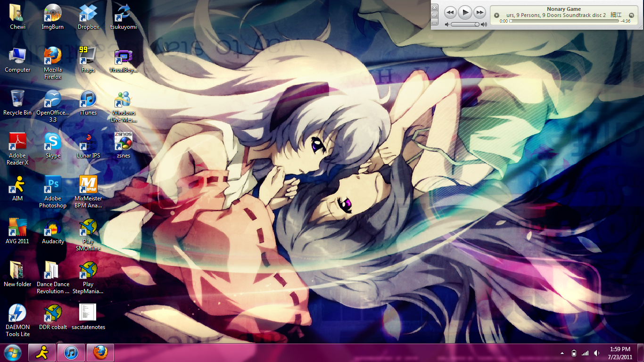644x362 pixels.
Task: Select the tsukuyomi desktop shortcut
Action: click(x=124, y=17)
